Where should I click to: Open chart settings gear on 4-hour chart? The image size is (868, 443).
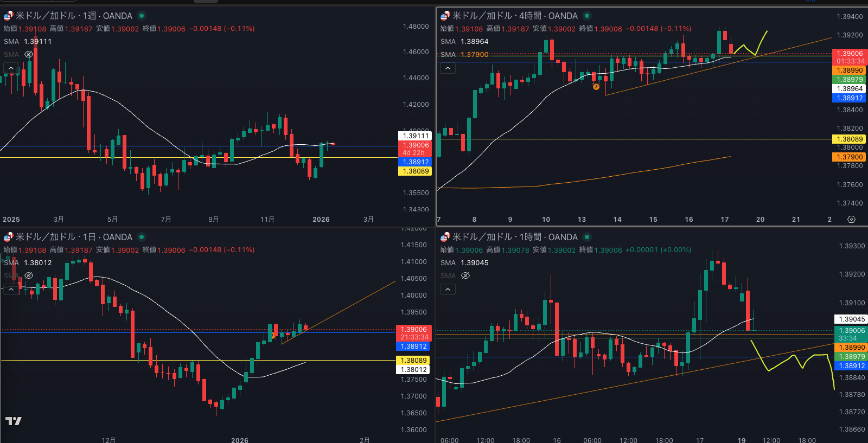(x=851, y=220)
